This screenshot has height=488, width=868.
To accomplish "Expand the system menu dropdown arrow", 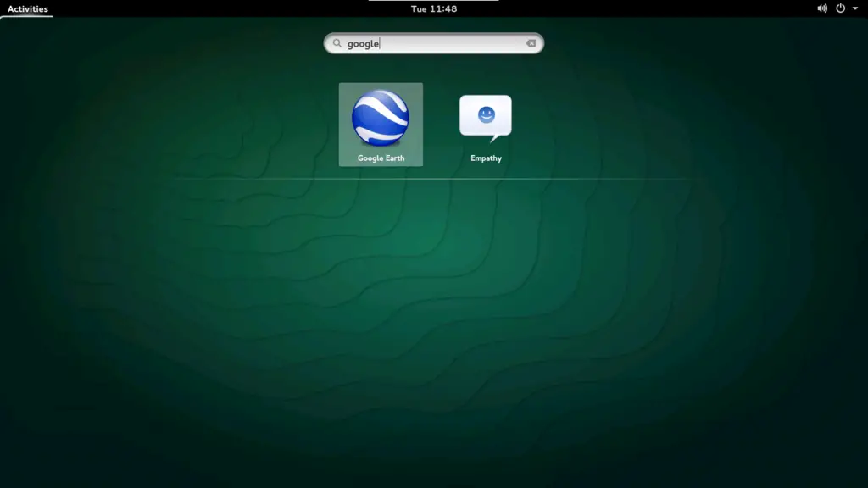I will point(855,8).
